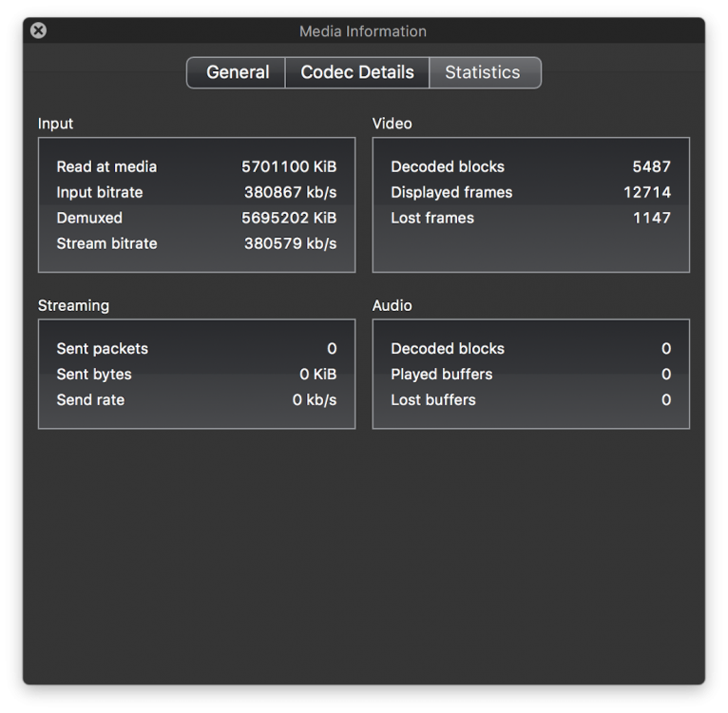Open the Codec Details tab
728x713 pixels.
pyautogui.click(x=357, y=72)
